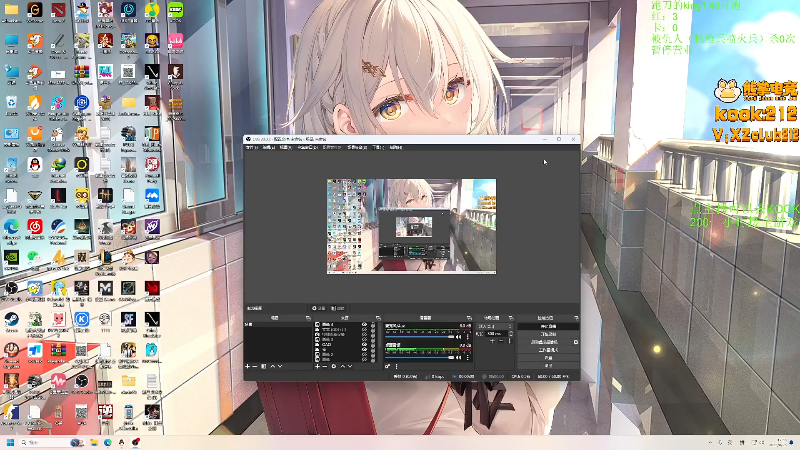The width and height of the screenshot is (800, 450).
Task: Mute the Mic/Aux mixer track speaker icon
Action: pyautogui.click(x=459, y=337)
